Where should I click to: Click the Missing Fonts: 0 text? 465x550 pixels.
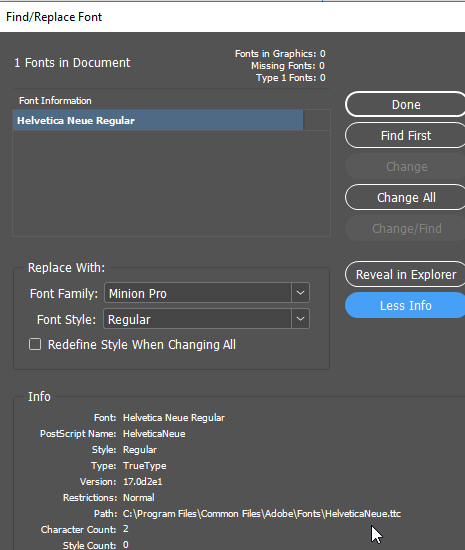(288, 66)
